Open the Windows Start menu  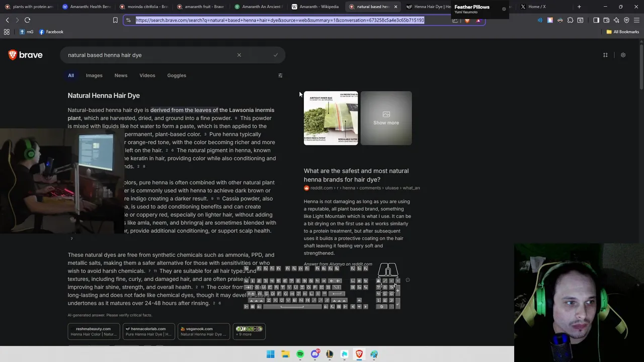click(270, 354)
